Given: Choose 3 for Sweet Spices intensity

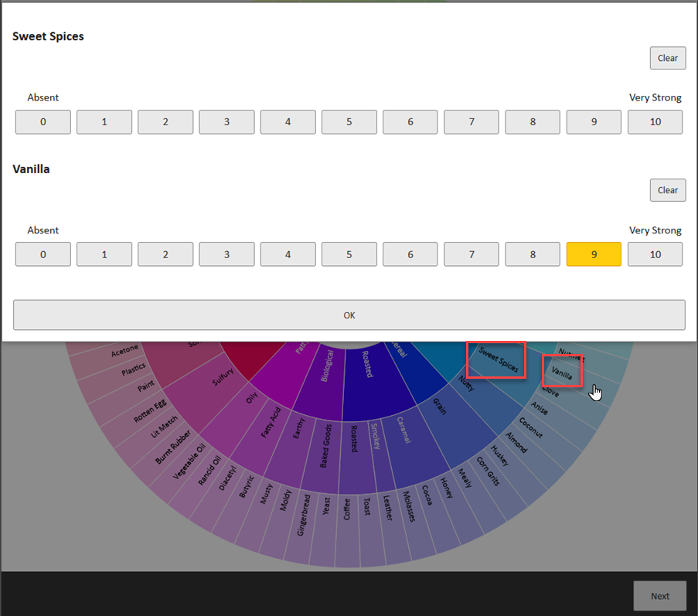Looking at the screenshot, I should tap(226, 122).
